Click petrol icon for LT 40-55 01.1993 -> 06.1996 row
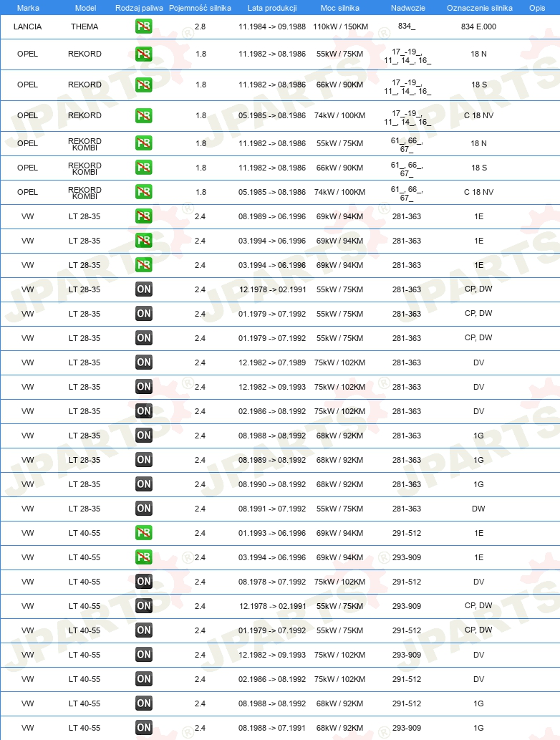 pos(144,533)
